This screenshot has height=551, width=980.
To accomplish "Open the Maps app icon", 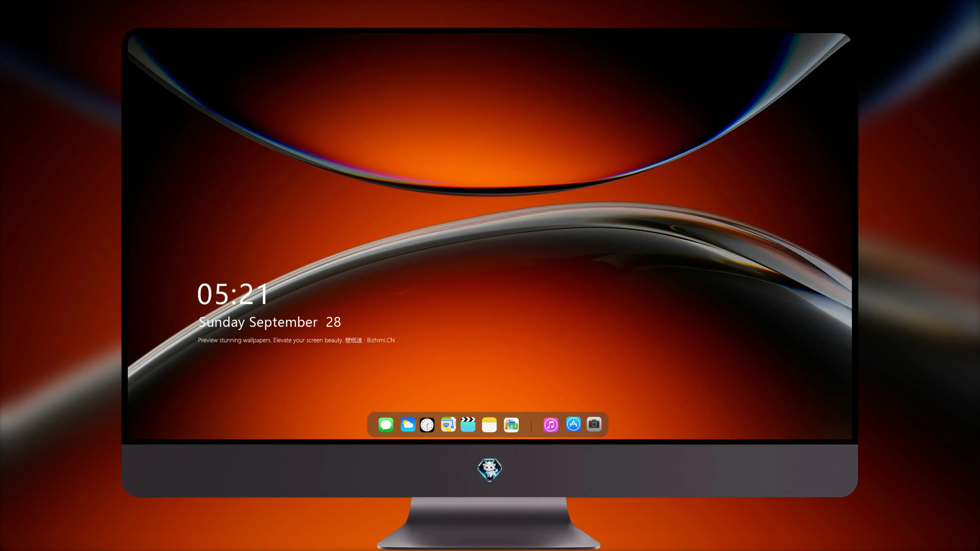I will (448, 424).
